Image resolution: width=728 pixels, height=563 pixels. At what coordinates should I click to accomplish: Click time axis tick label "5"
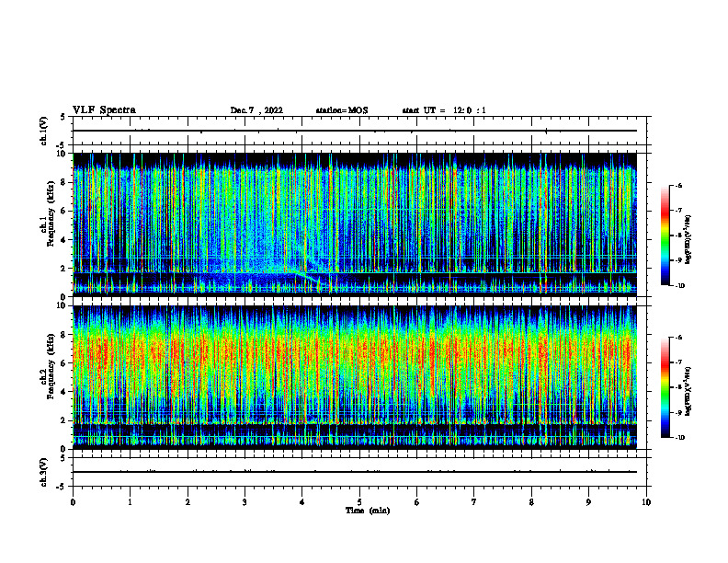click(359, 502)
